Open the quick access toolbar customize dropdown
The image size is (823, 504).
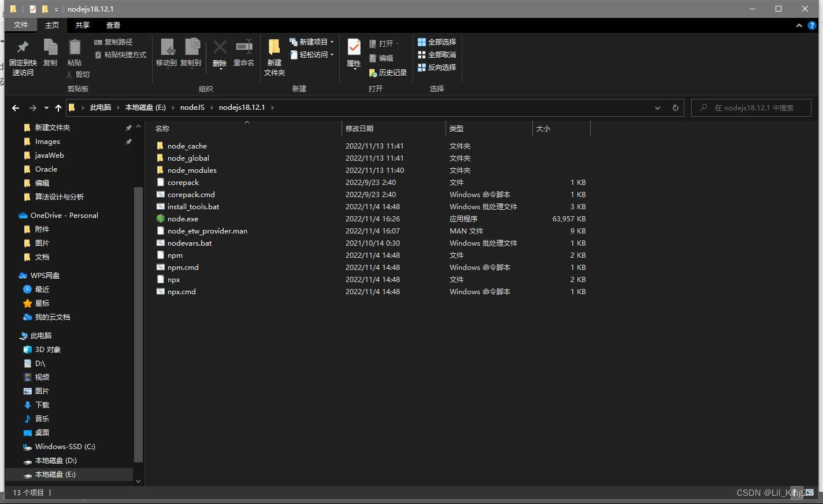(x=56, y=9)
